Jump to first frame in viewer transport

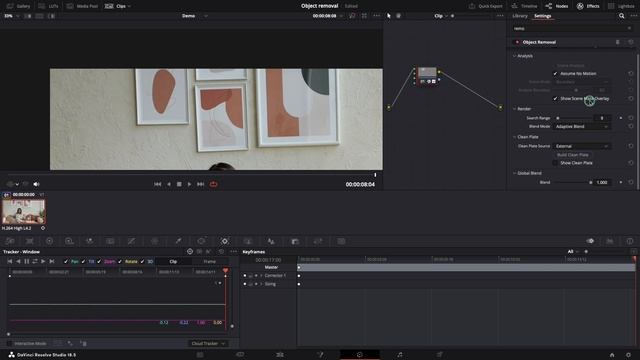tap(158, 184)
